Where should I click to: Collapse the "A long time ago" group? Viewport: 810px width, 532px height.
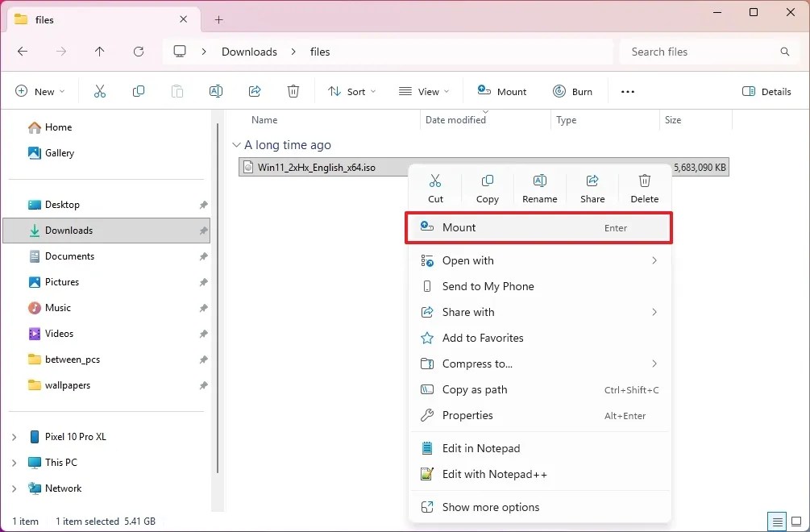pyautogui.click(x=236, y=144)
